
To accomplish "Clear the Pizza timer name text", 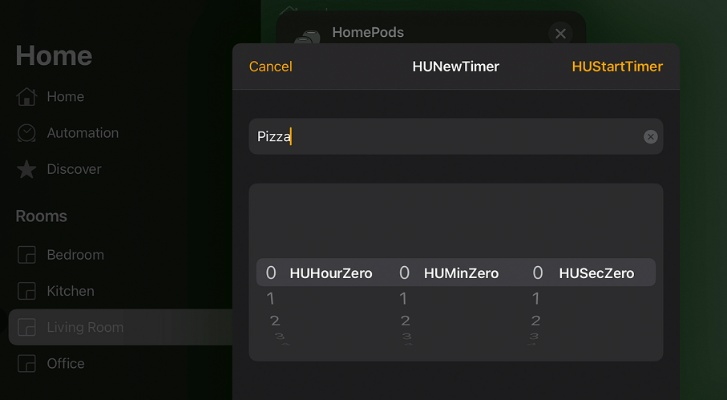I will (650, 137).
